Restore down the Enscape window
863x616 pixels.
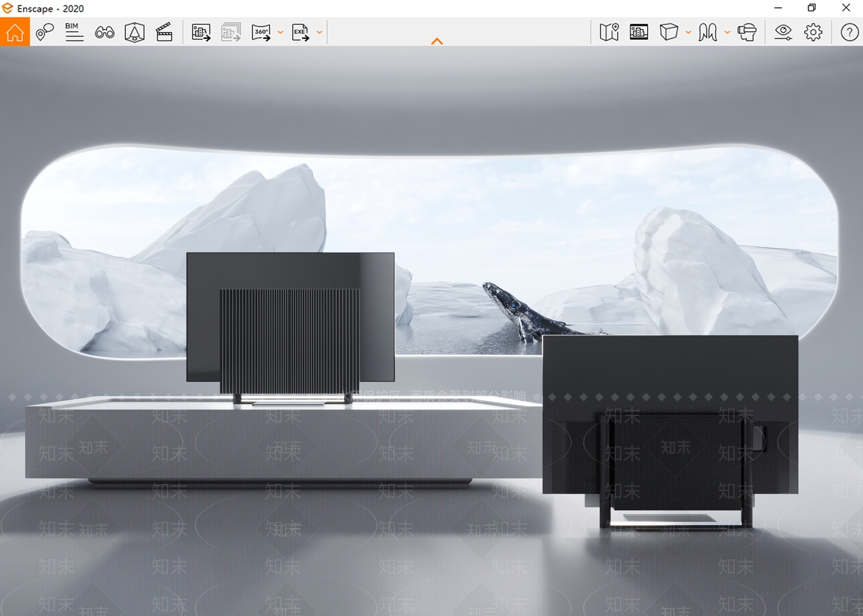(x=811, y=8)
